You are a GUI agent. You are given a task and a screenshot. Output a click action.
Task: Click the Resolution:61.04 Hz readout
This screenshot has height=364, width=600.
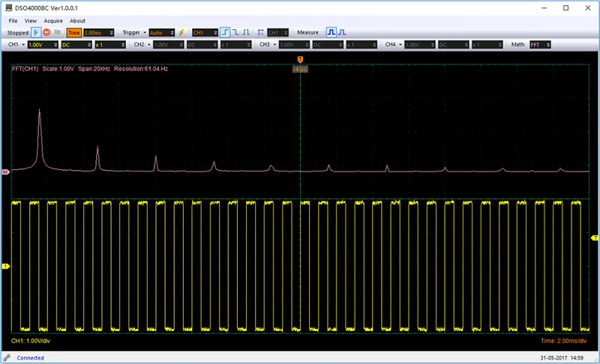tap(141, 69)
